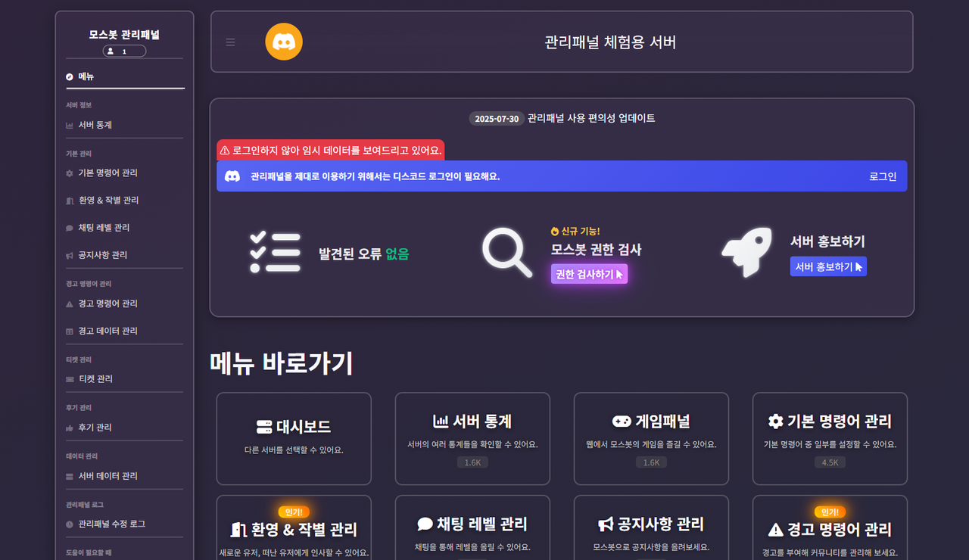Click the server icon beside sidebar 서버 데이터 관리
The height and width of the screenshot is (560, 969).
[70, 476]
